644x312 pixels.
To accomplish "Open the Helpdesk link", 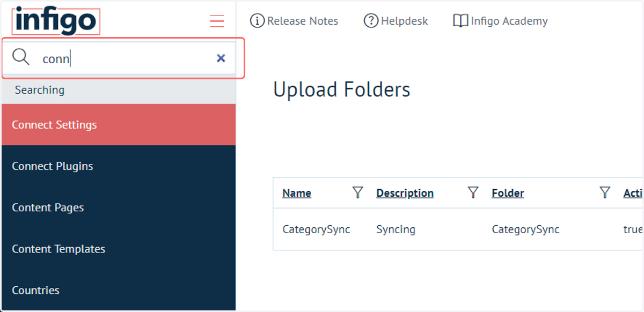I will [x=405, y=21].
